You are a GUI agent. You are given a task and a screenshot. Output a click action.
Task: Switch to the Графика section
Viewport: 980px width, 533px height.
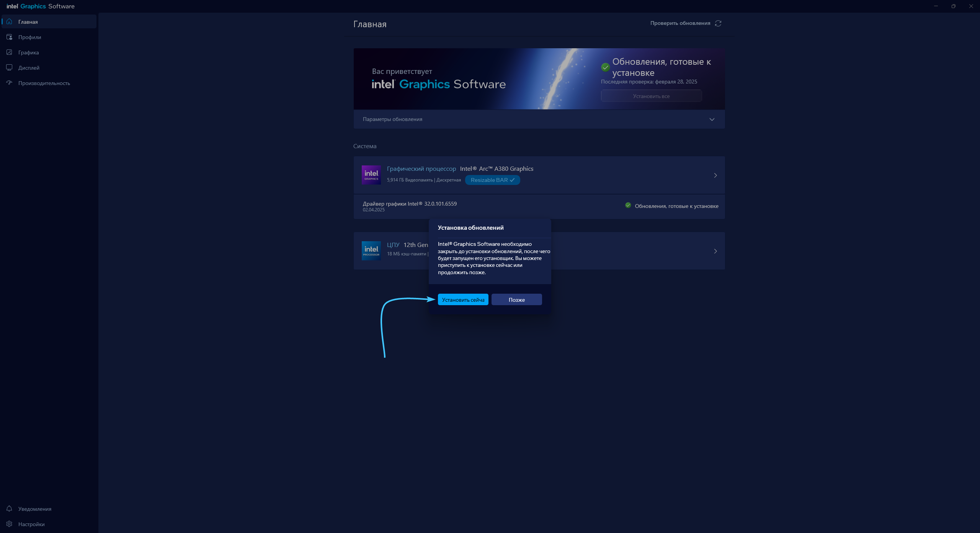49,52
